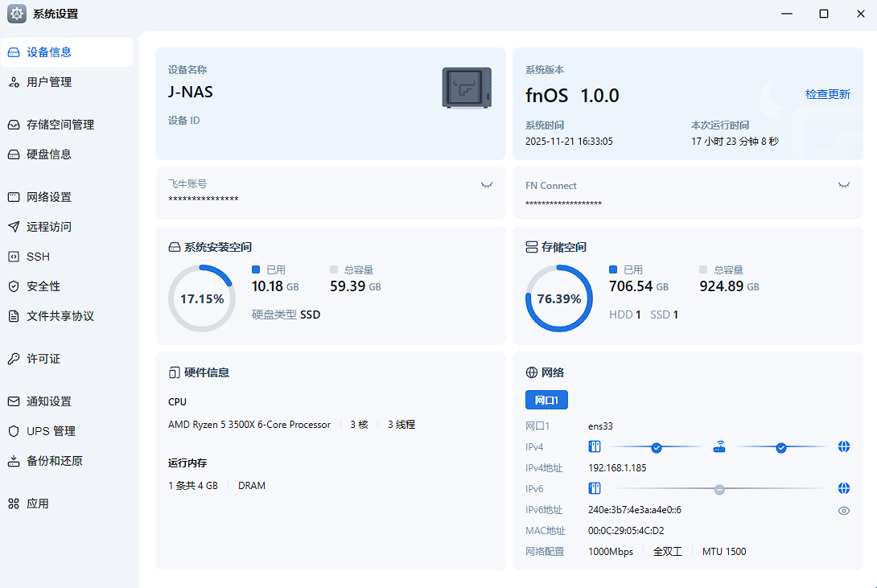Screen dimensions: 877x588
Task: Click the 文件共享协议 document icon
Action: (13, 316)
